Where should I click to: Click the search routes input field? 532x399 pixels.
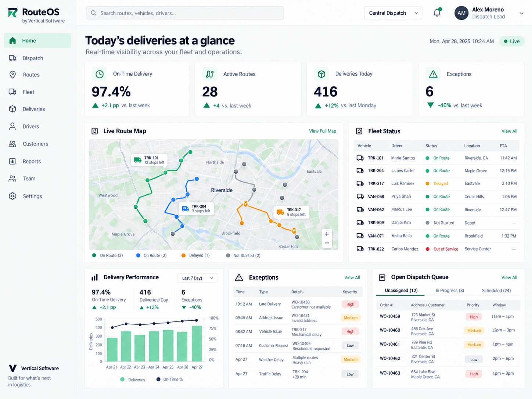click(185, 13)
